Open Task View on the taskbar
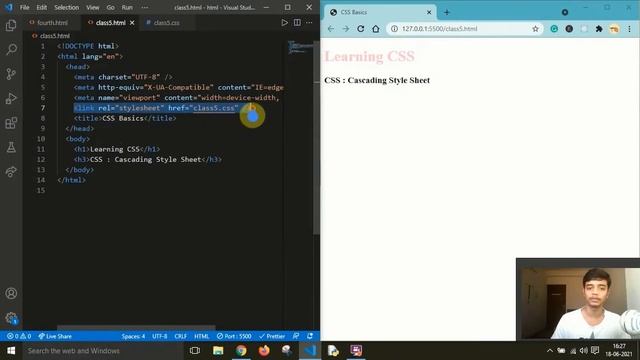Viewport: 640px width, 360px height. tap(195, 351)
